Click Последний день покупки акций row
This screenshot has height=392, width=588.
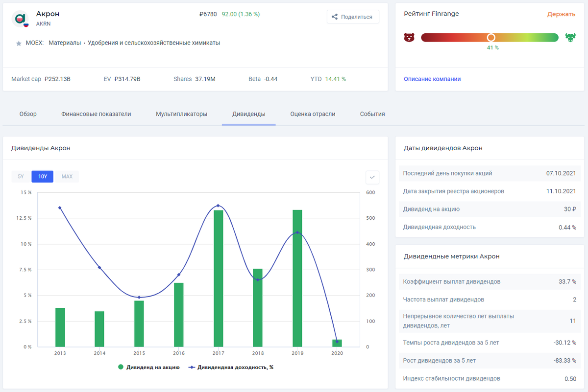pos(490,173)
